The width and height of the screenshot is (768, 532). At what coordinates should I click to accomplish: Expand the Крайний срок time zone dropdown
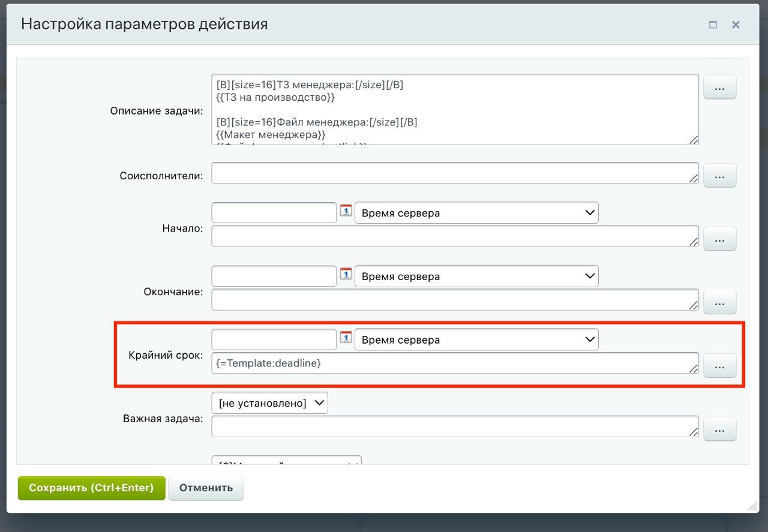[476, 340]
